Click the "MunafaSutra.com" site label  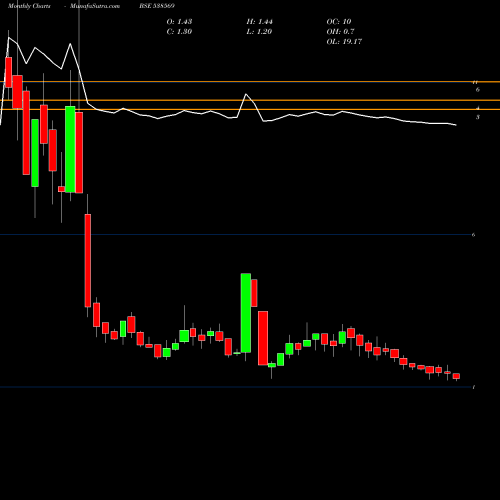pyautogui.click(x=95, y=6)
